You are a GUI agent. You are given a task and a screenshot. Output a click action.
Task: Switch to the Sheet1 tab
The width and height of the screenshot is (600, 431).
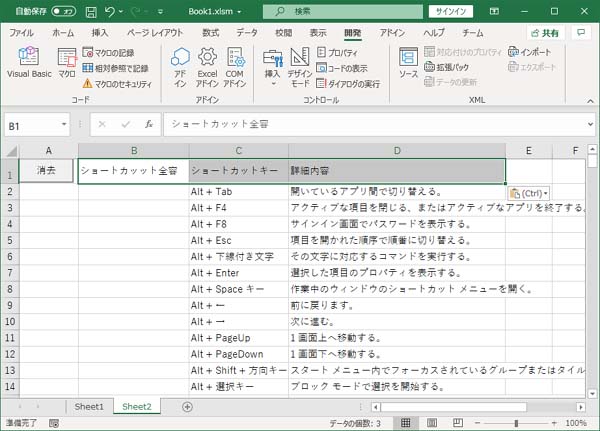(x=89, y=407)
